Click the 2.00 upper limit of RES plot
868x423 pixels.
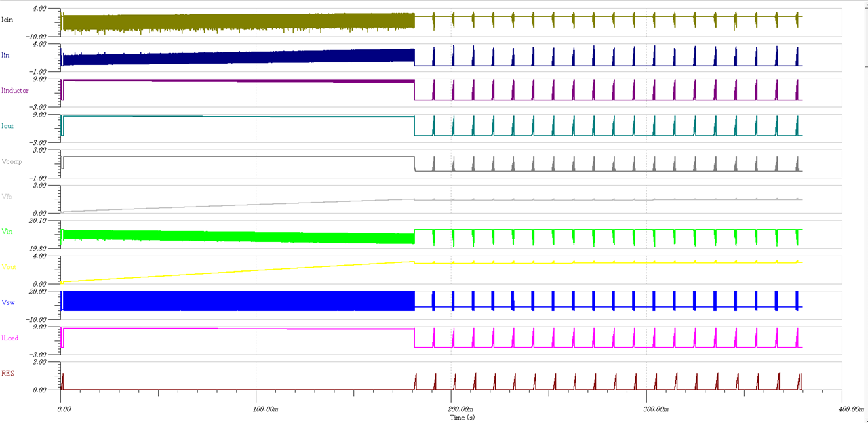39,362
